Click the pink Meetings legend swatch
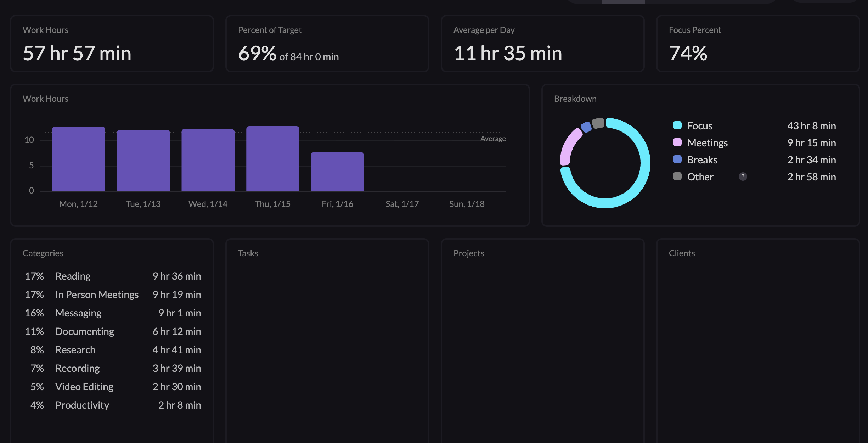 (677, 142)
